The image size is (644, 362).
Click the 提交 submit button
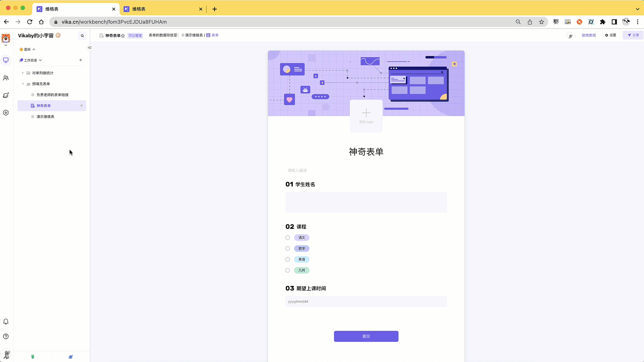pyautogui.click(x=366, y=336)
